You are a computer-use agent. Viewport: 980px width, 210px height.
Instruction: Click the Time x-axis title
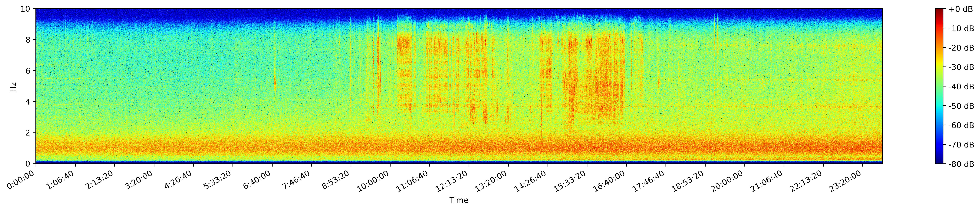point(458,200)
